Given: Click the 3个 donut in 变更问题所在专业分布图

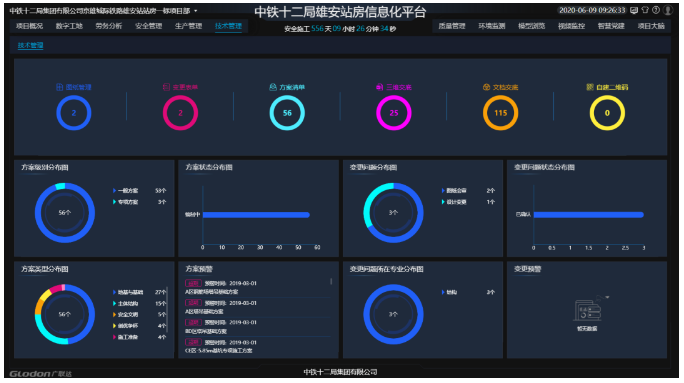Looking at the screenshot, I should (x=393, y=315).
